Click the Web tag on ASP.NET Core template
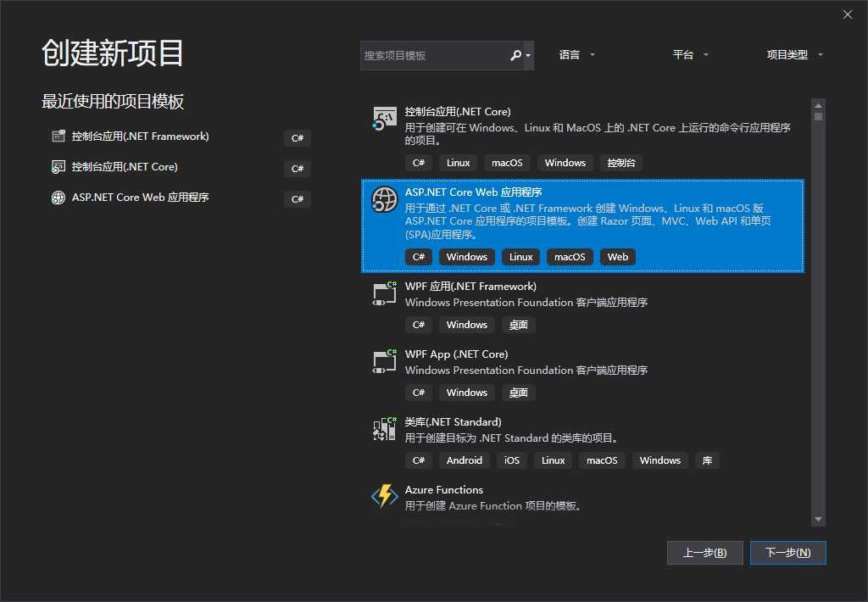868x602 pixels. tap(618, 257)
